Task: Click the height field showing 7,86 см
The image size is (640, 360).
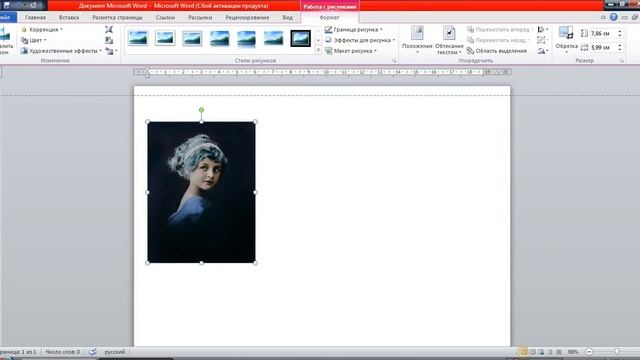Action: 603,33
